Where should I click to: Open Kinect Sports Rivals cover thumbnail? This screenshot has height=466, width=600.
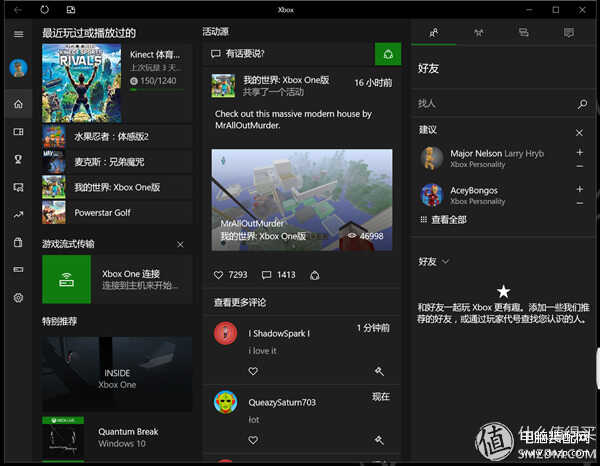[82, 83]
